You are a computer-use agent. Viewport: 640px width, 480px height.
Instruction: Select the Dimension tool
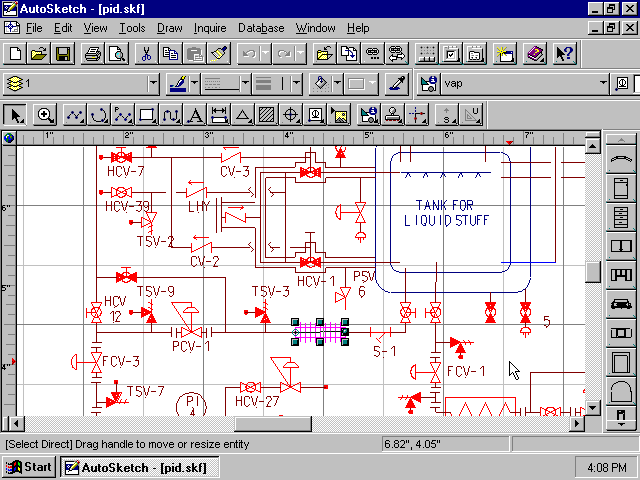coord(219,114)
